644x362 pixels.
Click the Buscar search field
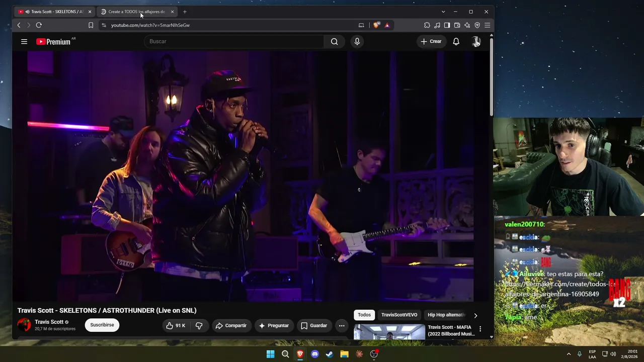click(234, 41)
